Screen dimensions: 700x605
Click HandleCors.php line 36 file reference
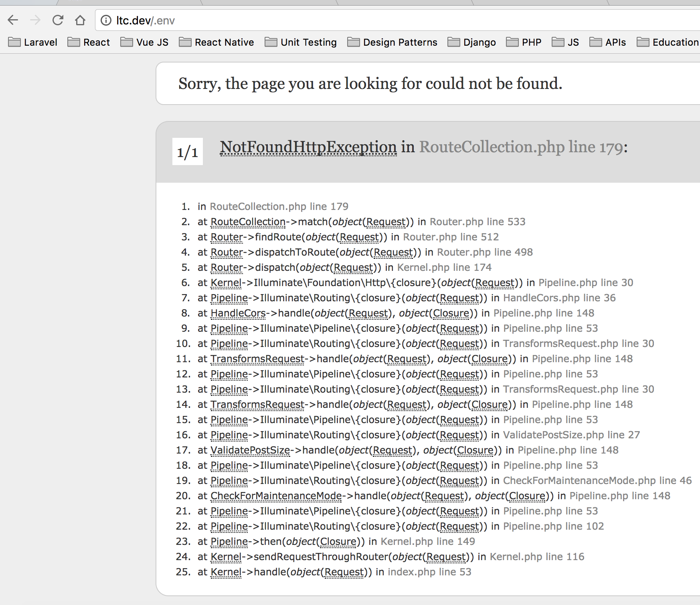559,298
